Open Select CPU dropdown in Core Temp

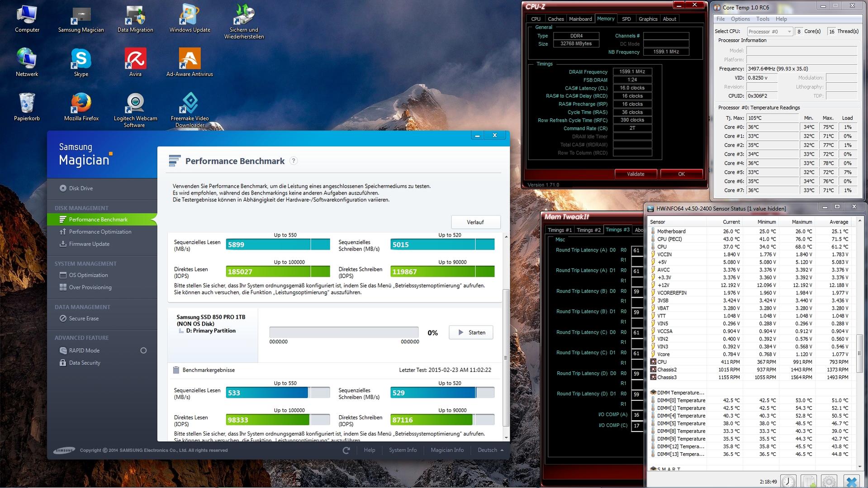(770, 31)
